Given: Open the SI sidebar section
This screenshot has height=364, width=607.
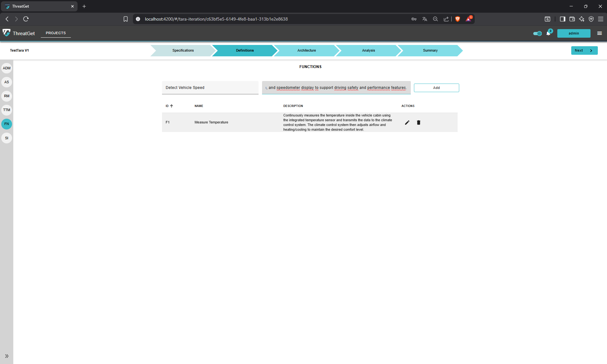Looking at the screenshot, I should pos(7,138).
